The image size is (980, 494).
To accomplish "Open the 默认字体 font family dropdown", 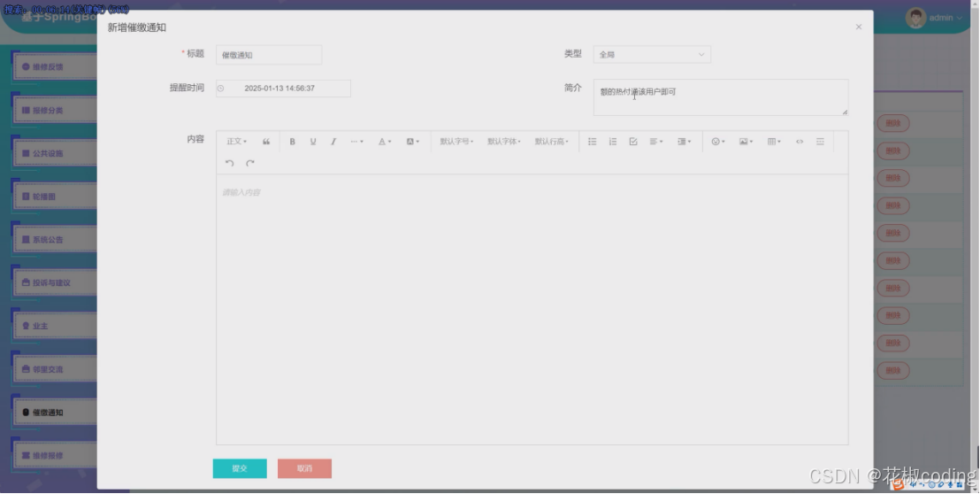I will pyautogui.click(x=504, y=142).
